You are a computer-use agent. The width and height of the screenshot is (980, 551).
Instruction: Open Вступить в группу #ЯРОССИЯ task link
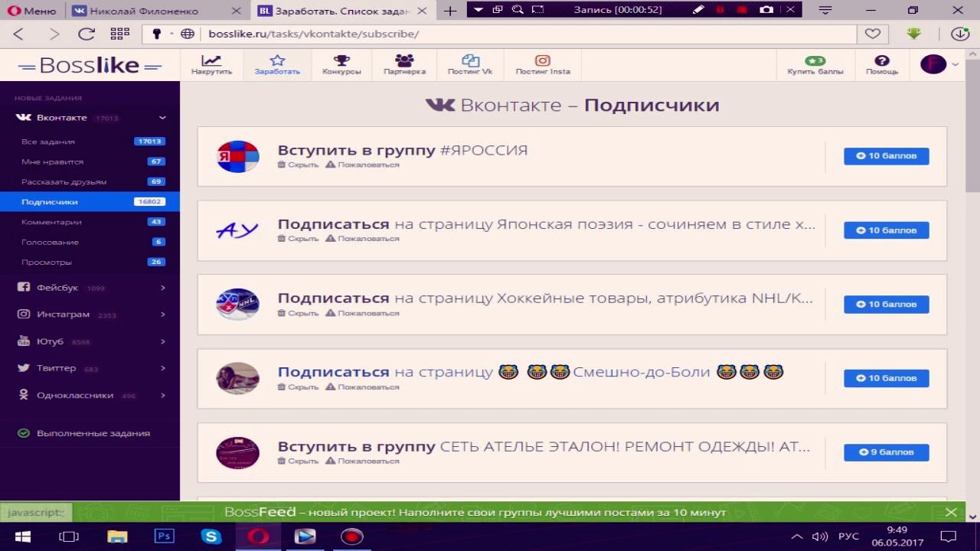(x=403, y=150)
